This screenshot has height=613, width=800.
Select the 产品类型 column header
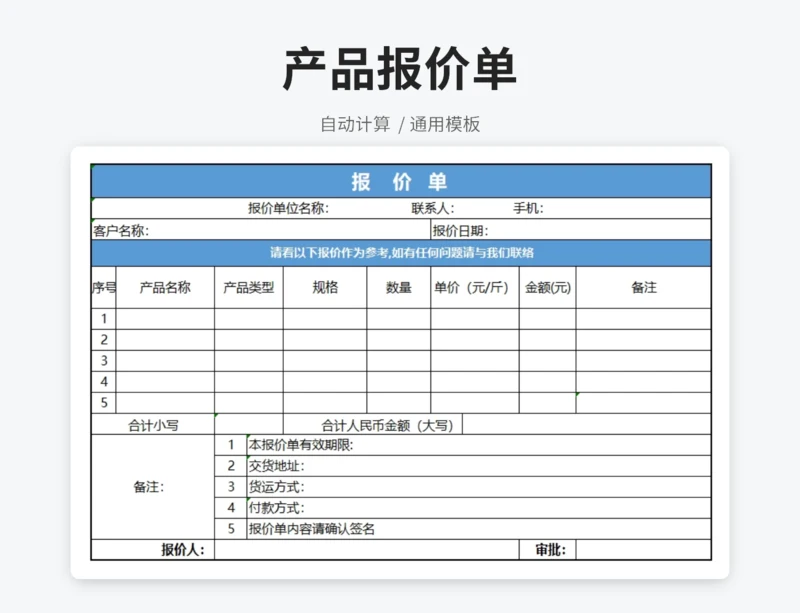pyautogui.click(x=249, y=287)
